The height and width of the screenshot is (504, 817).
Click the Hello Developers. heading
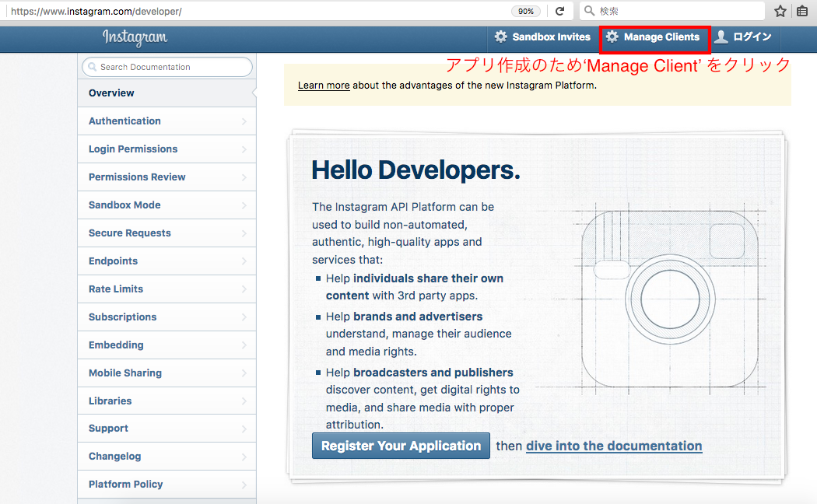click(x=416, y=170)
